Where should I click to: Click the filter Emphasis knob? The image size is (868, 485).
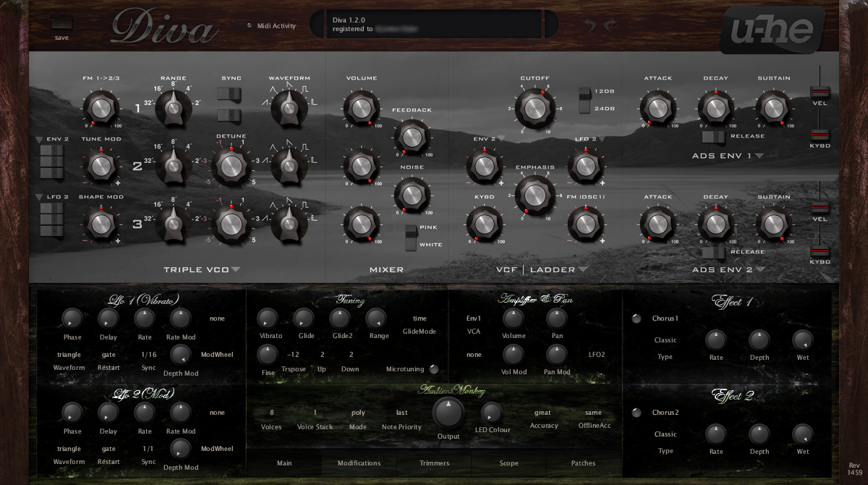click(534, 195)
